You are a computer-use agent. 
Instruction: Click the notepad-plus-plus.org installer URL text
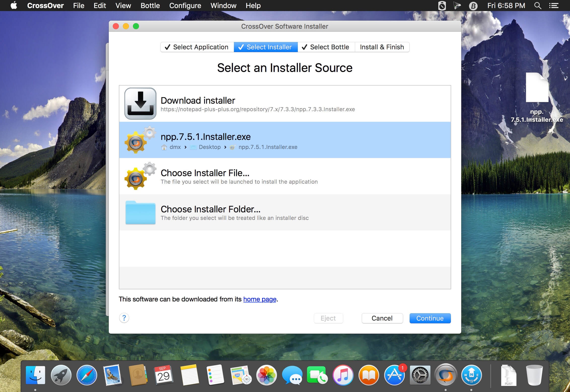pos(258,109)
